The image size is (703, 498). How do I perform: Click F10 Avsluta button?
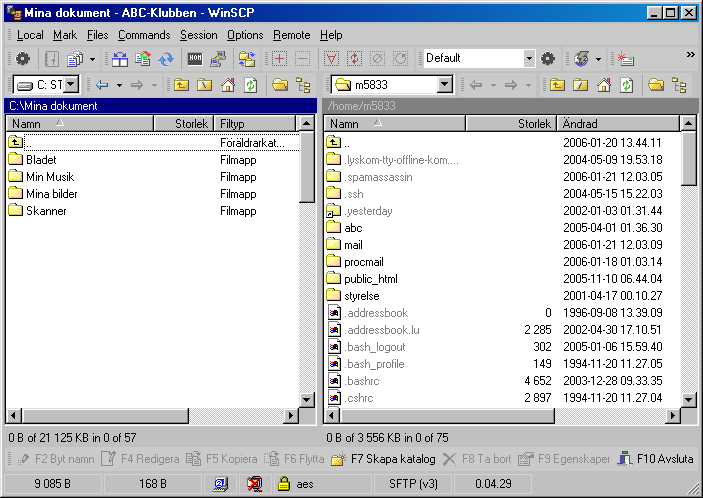[x=655, y=459]
